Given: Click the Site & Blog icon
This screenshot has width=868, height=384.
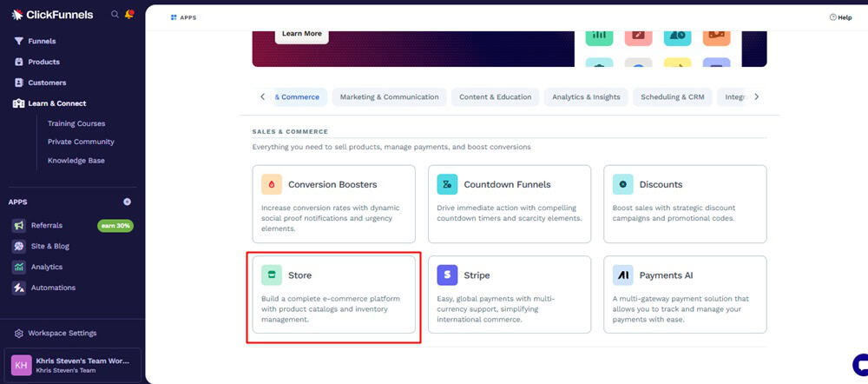Looking at the screenshot, I should (x=19, y=246).
